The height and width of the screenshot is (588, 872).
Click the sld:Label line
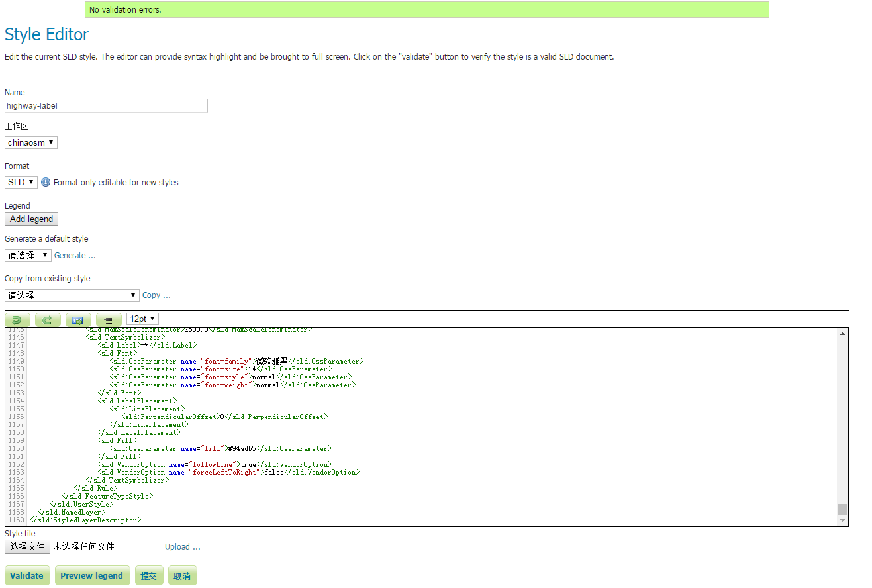[147, 346]
